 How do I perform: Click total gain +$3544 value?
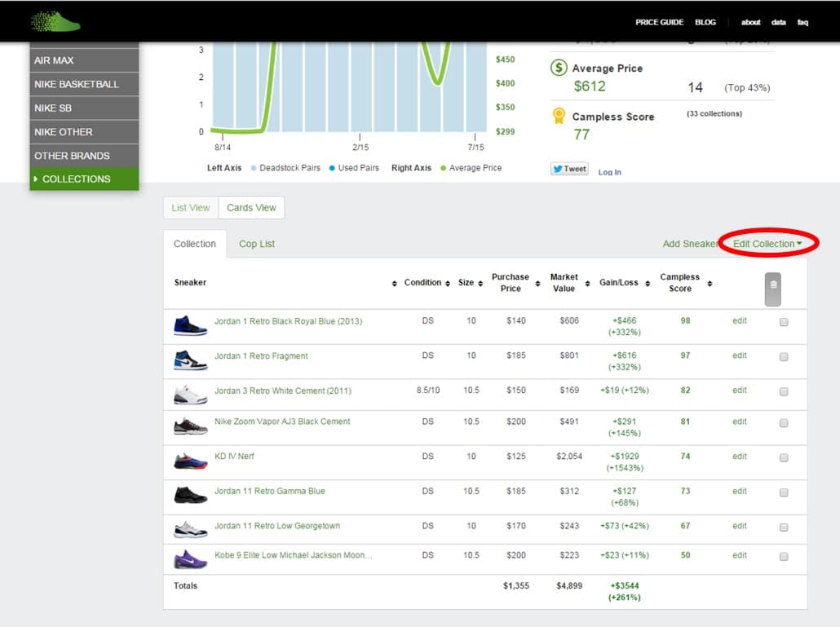(625, 585)
